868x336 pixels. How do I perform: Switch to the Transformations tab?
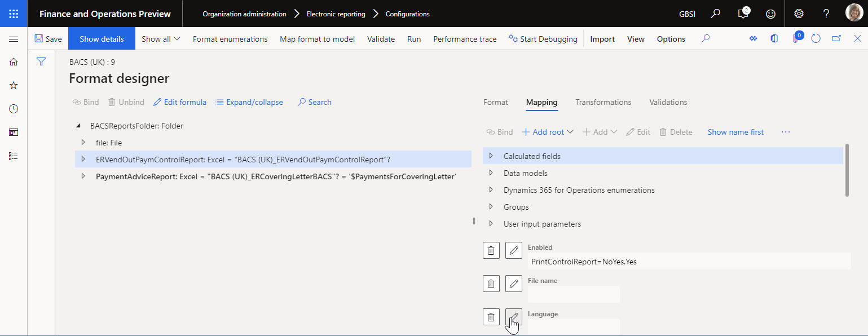coord(603,102)
